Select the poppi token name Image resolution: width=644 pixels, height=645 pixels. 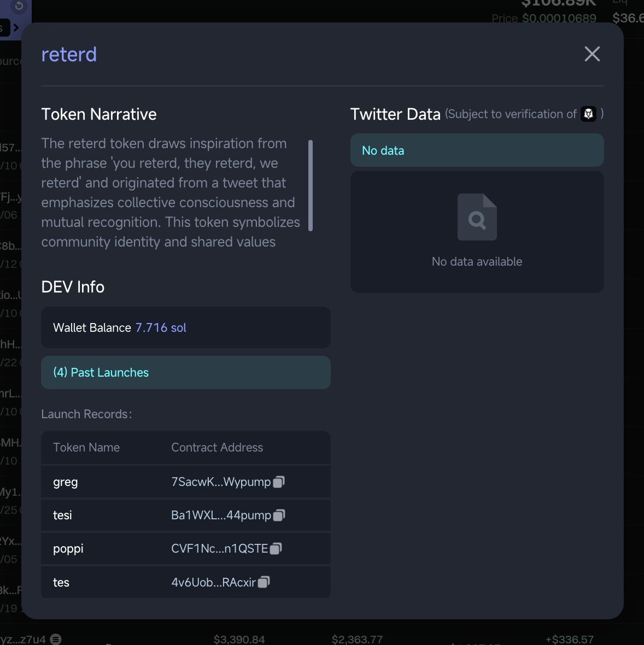pos(68,549)
